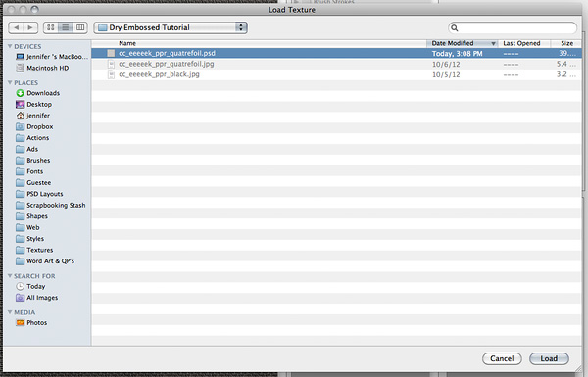Select cc_eeeeek_ppr_quatrefoil.jpg in the file list
The width and height of the screenshot is (588, 377).
(337, 64)
